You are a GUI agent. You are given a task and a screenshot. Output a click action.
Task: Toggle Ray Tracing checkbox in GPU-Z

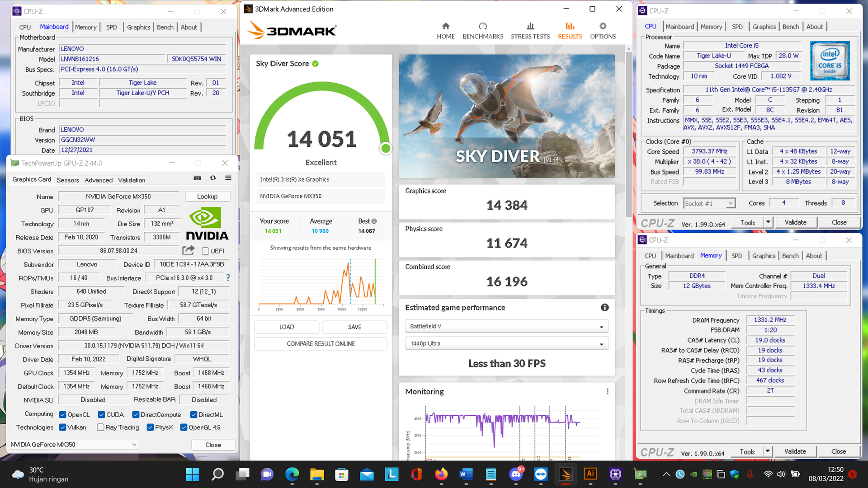click(x=100, y=427)
